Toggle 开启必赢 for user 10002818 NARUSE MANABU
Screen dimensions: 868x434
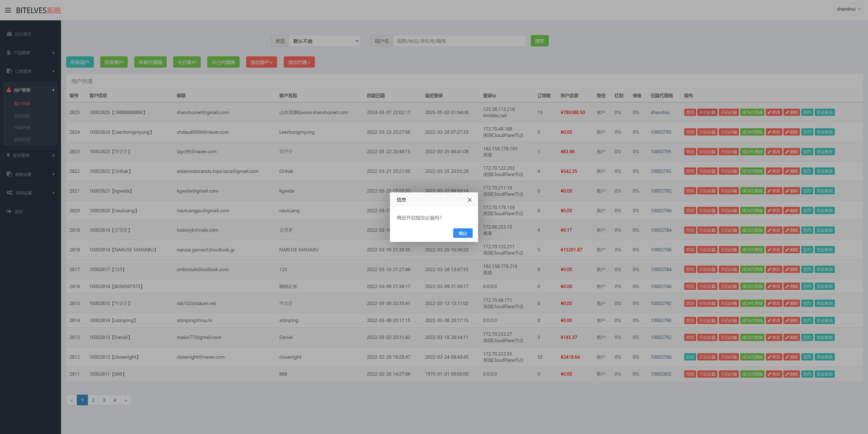pyautogui.click(x=707, y=250)
